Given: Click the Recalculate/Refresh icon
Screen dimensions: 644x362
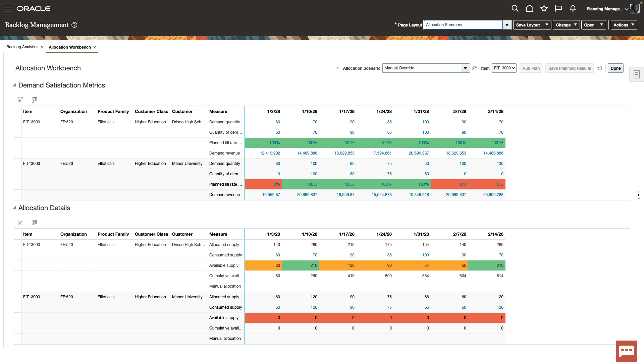Looking at the screenshot, I should [x=600, y=68].
